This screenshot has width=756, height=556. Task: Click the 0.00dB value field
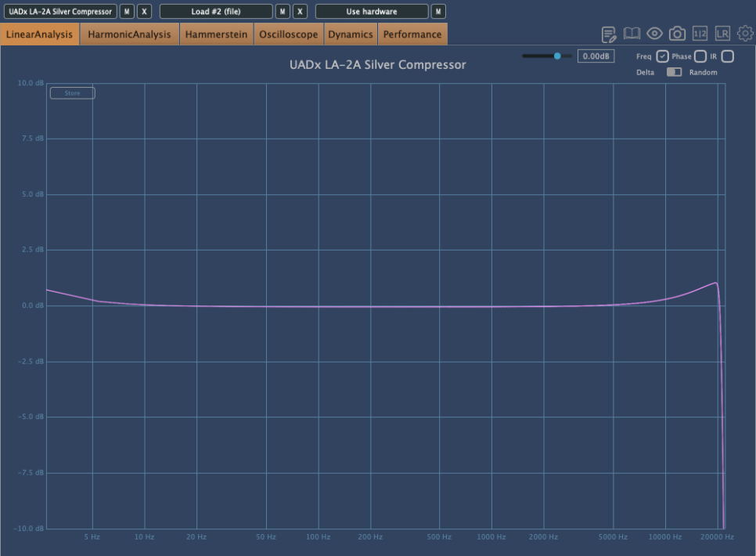596,56
